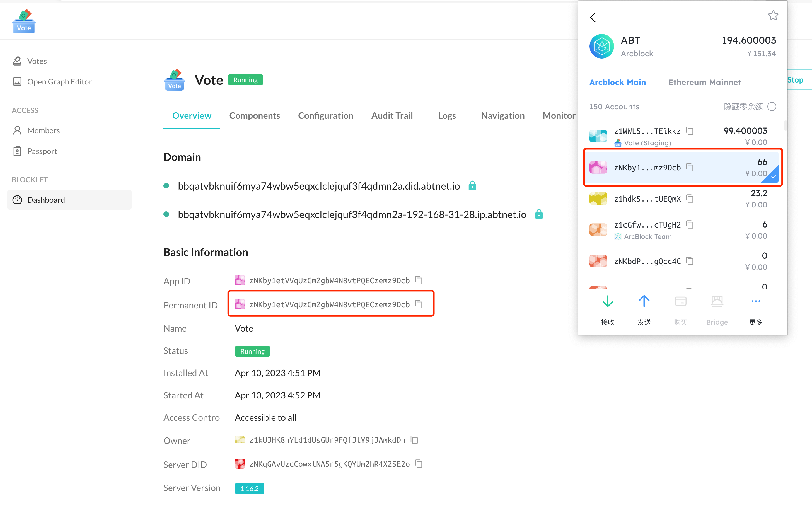Open the did.abtnet.io domain link

coord(318,186)
